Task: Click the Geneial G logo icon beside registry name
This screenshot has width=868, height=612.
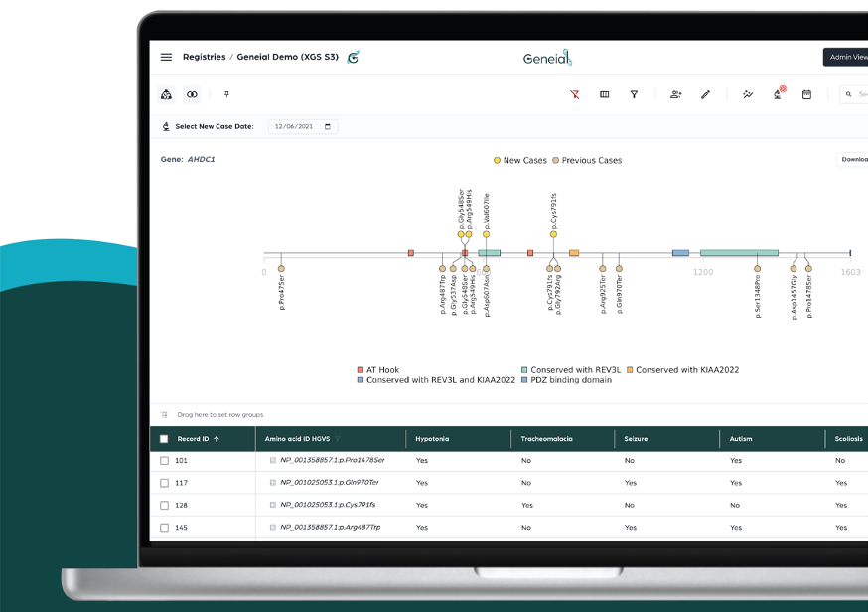Action: (354, 57)
